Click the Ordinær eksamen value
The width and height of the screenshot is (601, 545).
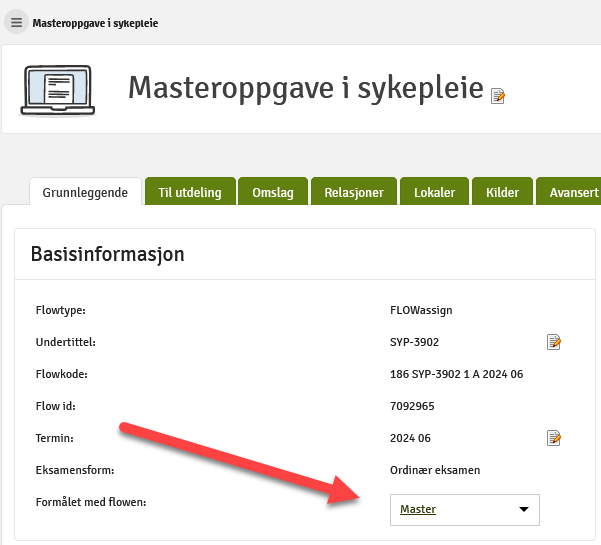click(x=435, y=469)
